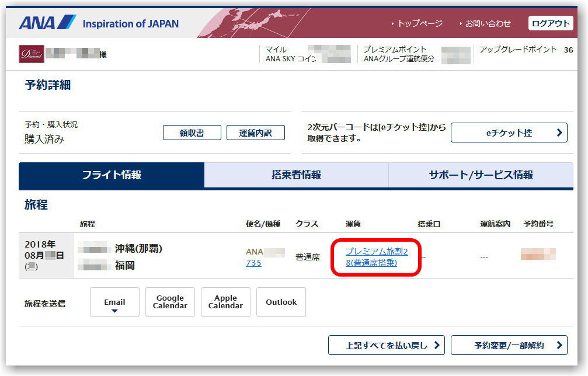Screen dimensions: 588x376
Task: Click the 領収書 button
Action: 192,133
